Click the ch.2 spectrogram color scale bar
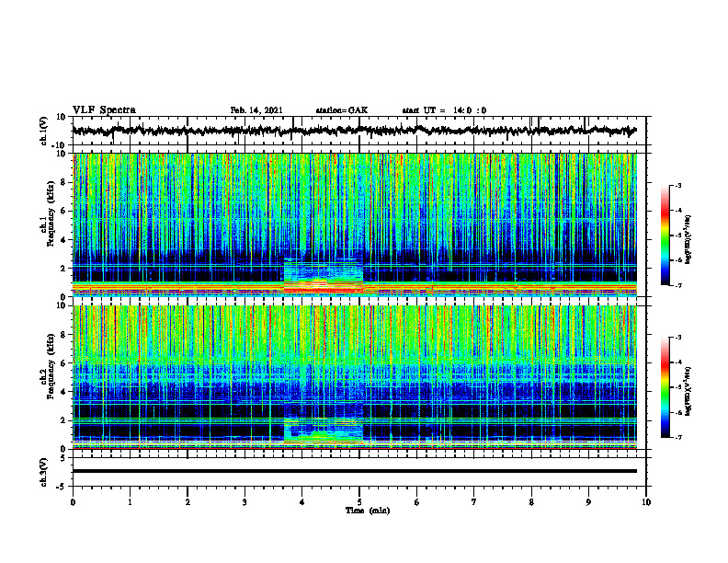This screenshot has width=728, height=563. point(665,387)
